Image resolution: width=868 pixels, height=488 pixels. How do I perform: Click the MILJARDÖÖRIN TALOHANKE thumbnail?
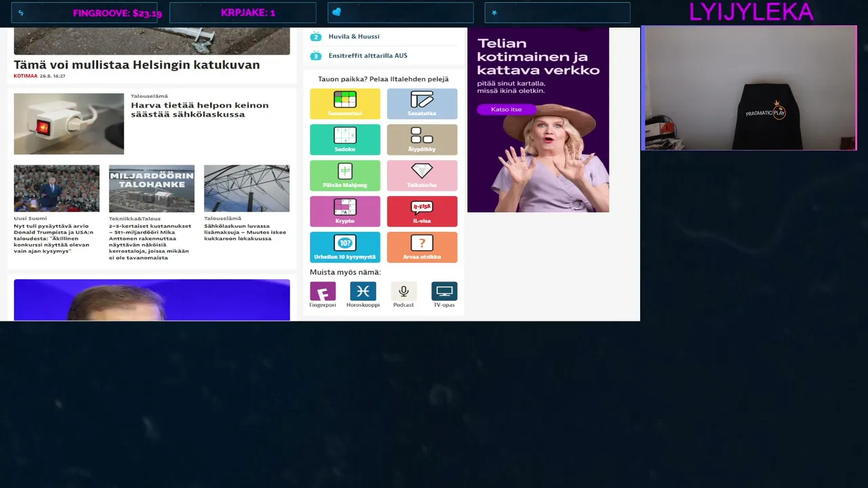152,188
